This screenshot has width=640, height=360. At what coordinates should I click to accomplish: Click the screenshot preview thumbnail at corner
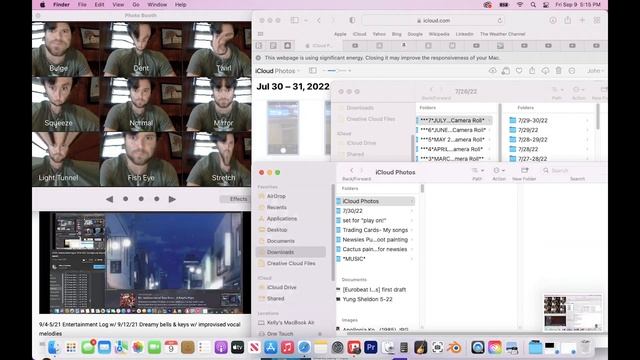pyautogui.click(x=573, y=313)
